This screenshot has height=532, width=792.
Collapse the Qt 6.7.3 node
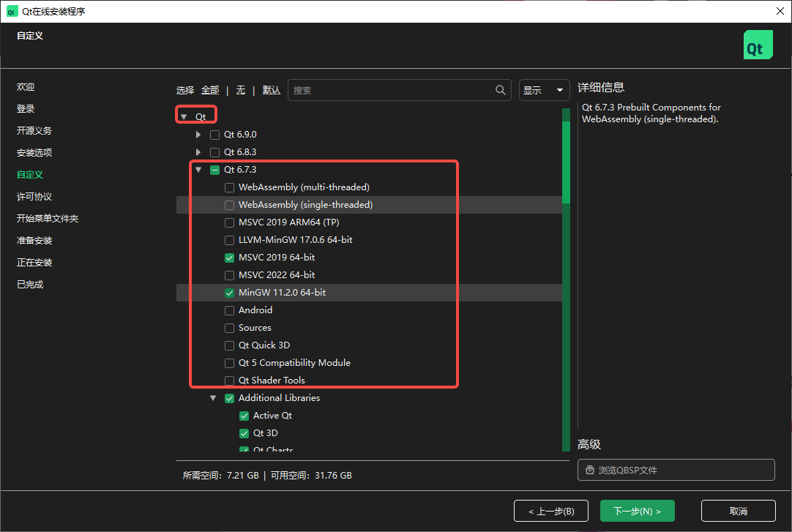tap(198, 170)
